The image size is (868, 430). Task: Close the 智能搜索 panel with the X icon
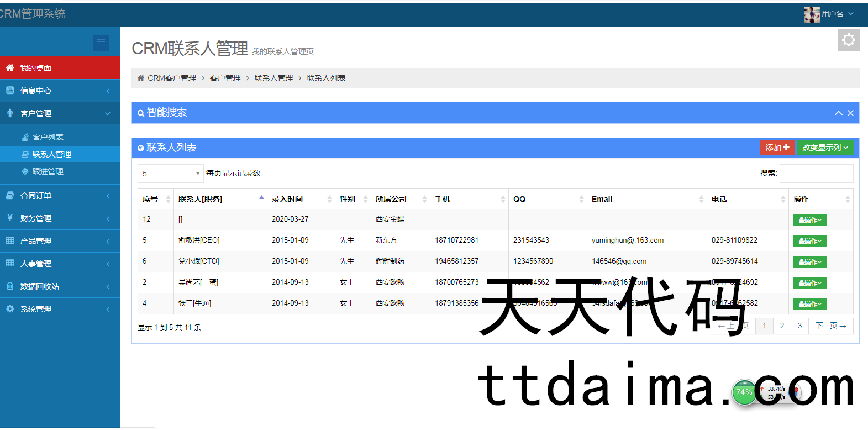pos(850,113)
